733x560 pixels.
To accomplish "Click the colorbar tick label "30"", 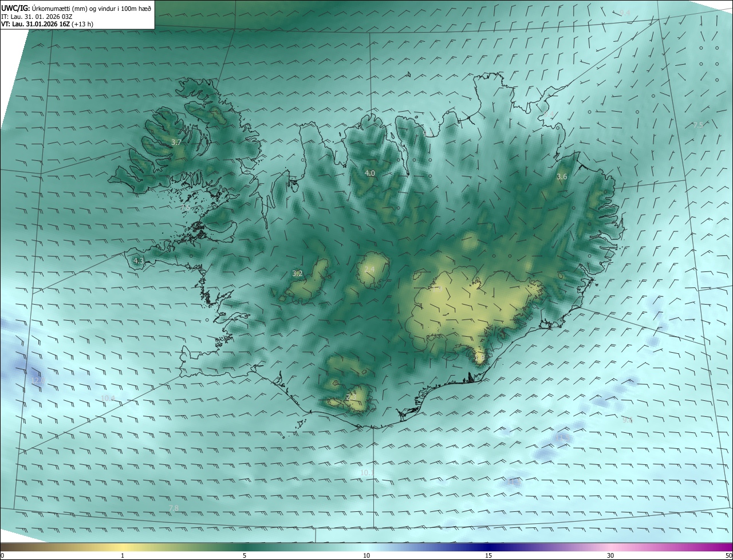I will point(610,555).
